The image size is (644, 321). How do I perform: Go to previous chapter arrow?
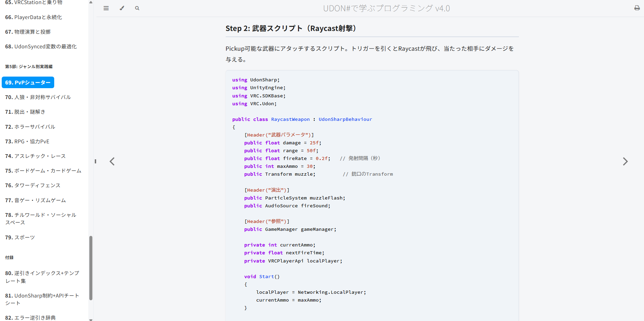click(112, 161)
